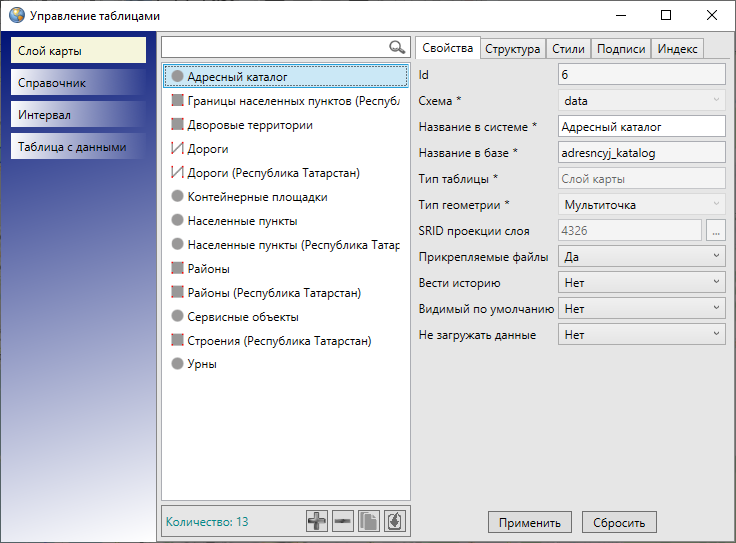This screenshot has width=736, height=543.
Task: Select the Контейнерные площадки point layer
Action: (x=257, y=197)
